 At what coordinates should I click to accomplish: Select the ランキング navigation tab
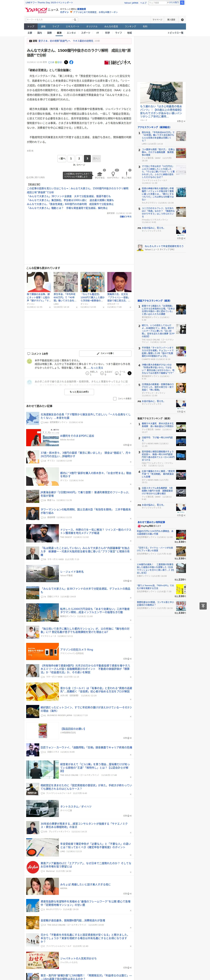click(x=130, y=27)
